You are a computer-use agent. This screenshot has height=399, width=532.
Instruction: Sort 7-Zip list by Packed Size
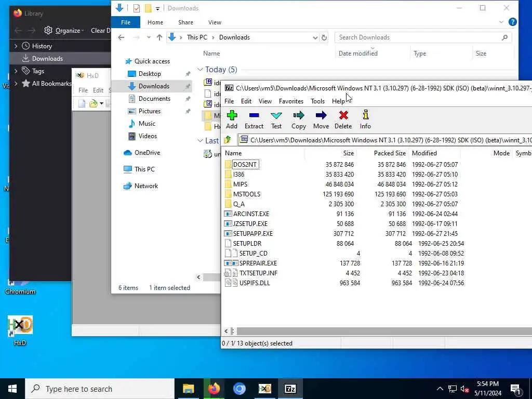390,153
